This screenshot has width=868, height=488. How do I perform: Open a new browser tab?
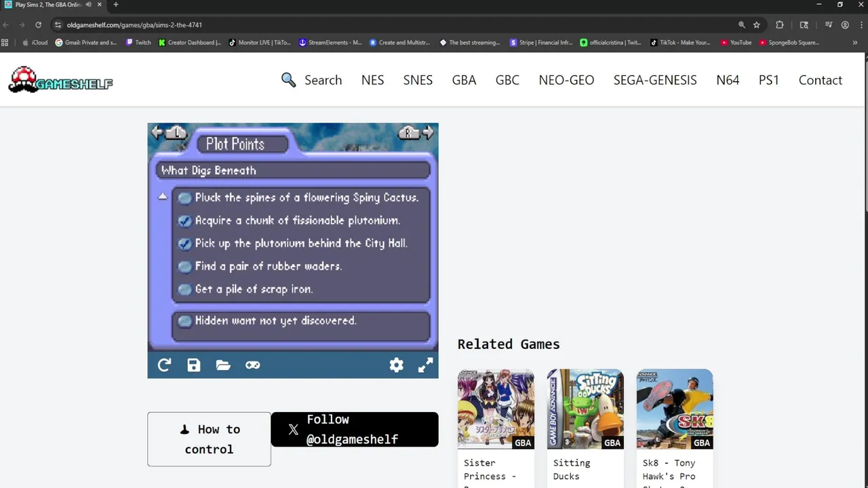point(115,5)
